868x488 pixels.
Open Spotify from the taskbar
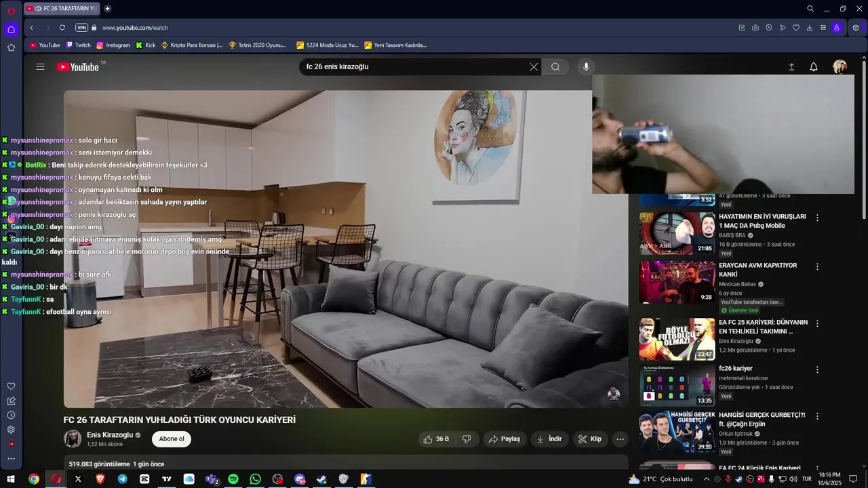tap(233, 479)
